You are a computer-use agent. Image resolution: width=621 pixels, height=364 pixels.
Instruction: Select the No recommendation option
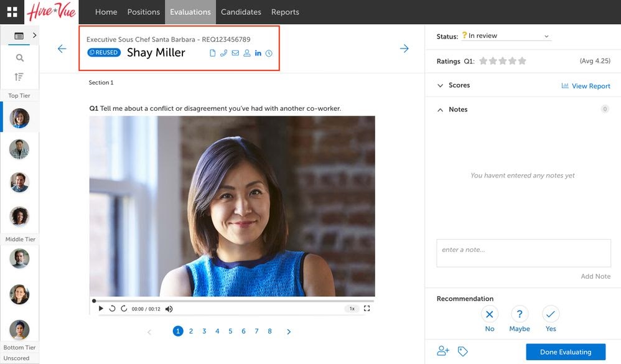[490, 314]
